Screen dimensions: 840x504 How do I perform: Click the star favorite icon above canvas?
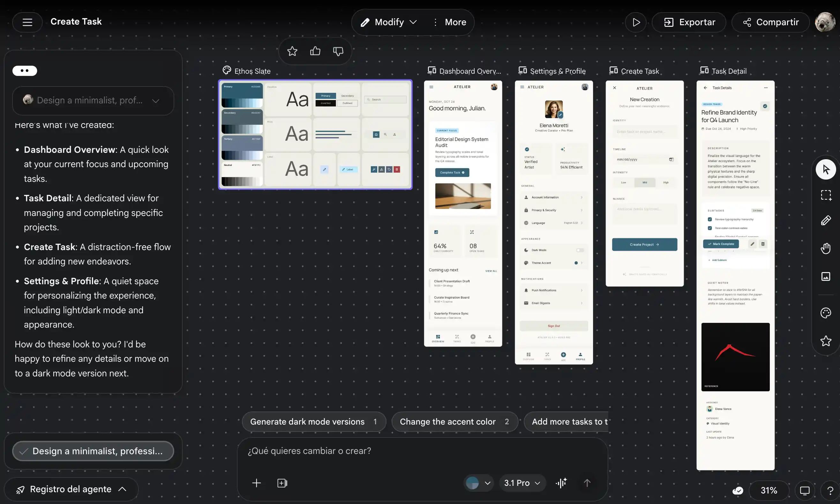tap(292, 51)
